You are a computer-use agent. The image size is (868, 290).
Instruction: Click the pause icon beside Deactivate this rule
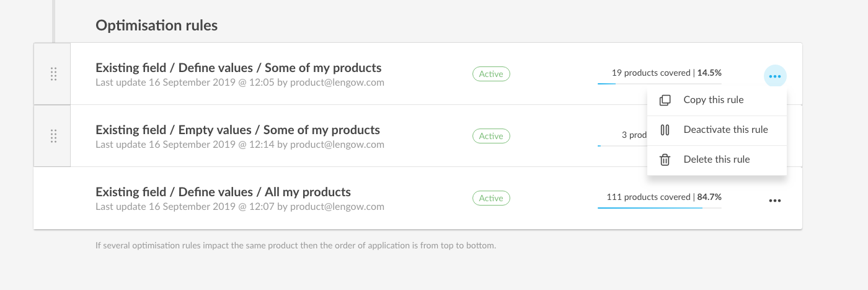pos(665,130)
